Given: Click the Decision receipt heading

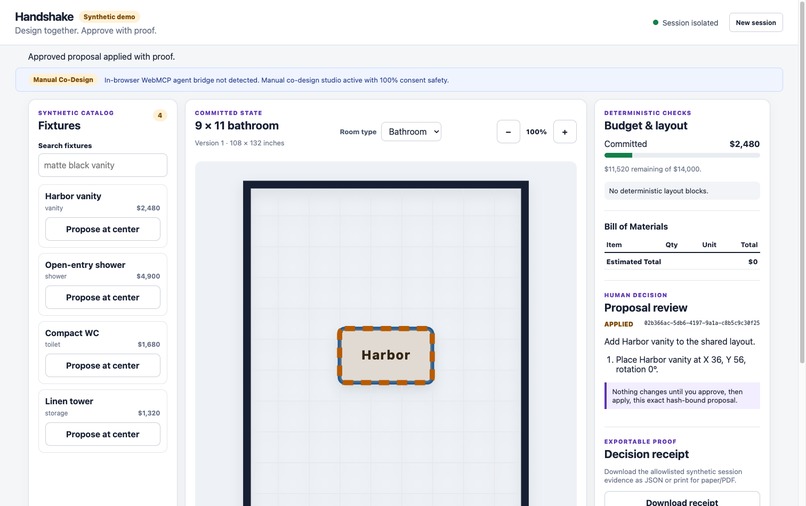Looking at the screenshot, I should click(x=646, y=454).
